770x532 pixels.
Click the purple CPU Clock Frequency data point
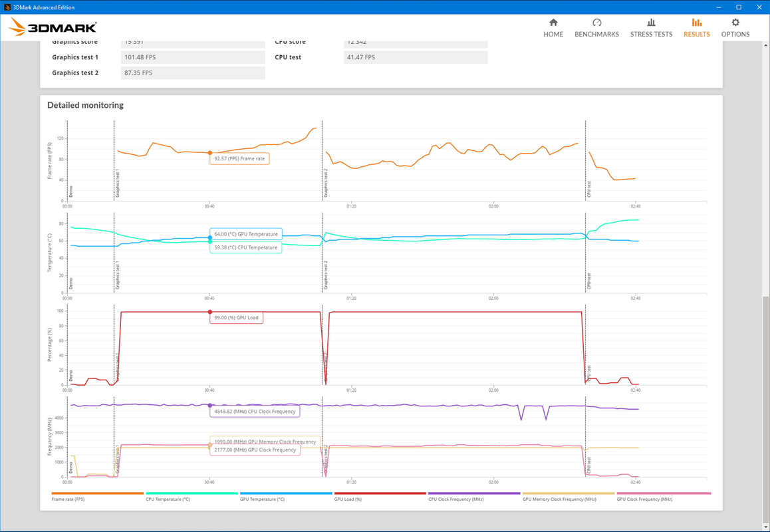coord(210,406)
